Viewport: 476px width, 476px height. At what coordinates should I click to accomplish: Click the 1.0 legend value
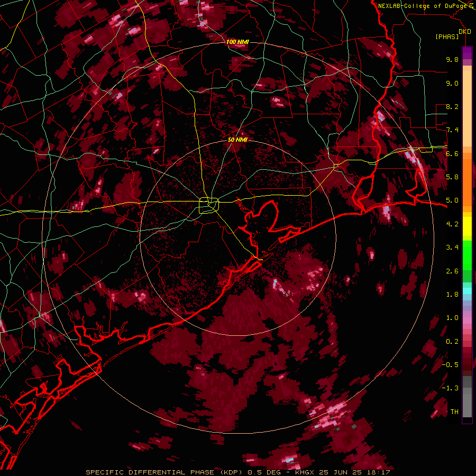[452, 318]
